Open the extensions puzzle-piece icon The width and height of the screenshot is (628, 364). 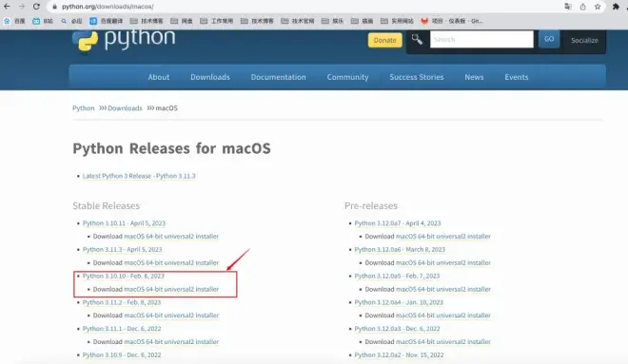(616, 7)
